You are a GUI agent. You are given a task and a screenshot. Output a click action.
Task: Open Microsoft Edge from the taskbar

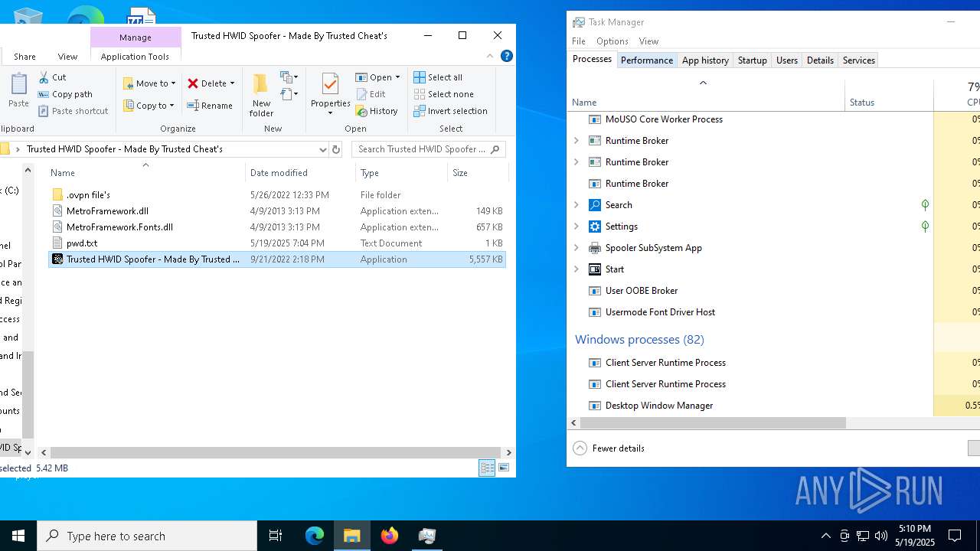coord(315,536)
